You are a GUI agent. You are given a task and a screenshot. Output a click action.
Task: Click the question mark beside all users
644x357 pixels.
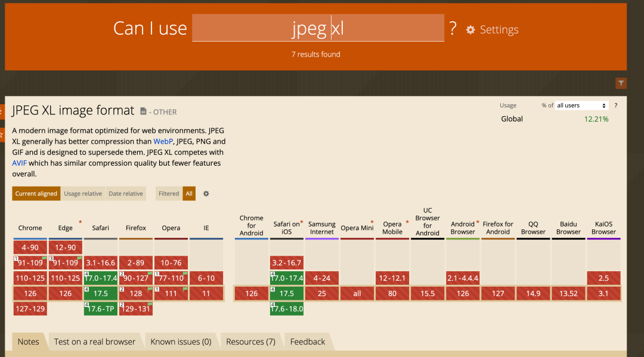pyautogui.click(x=616, y=105)
